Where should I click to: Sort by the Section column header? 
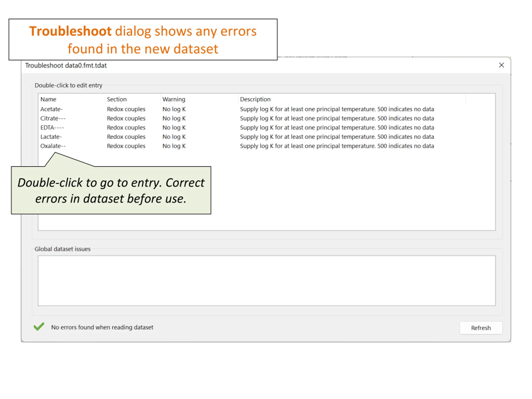point(117,99)
